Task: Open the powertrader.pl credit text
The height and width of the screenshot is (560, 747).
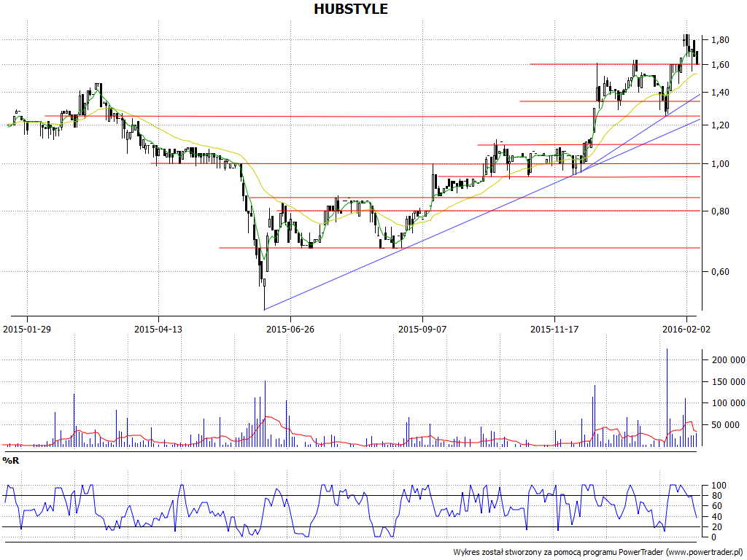Action: click(599, 552)
